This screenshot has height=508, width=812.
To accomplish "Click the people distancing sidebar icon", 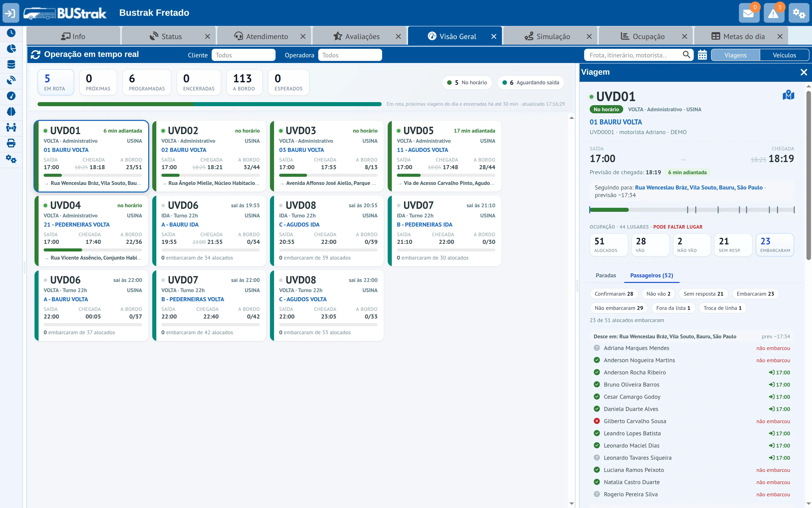I will (x=11, y=128).
